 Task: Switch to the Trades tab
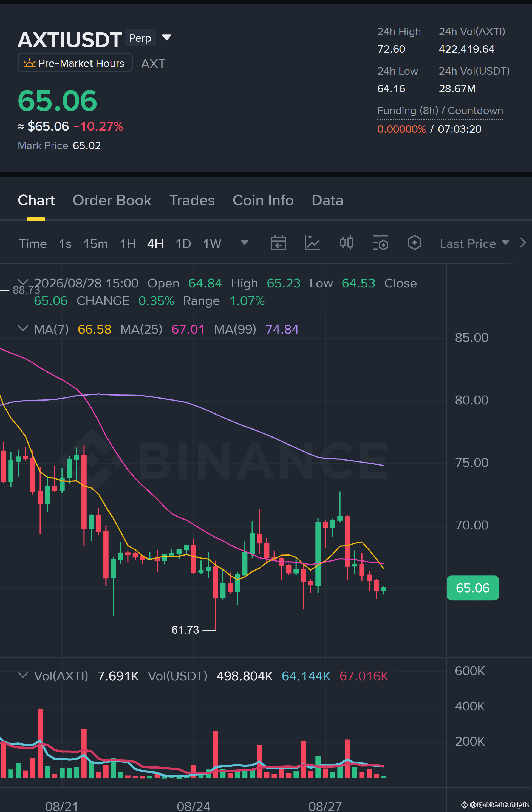[192, 200]
